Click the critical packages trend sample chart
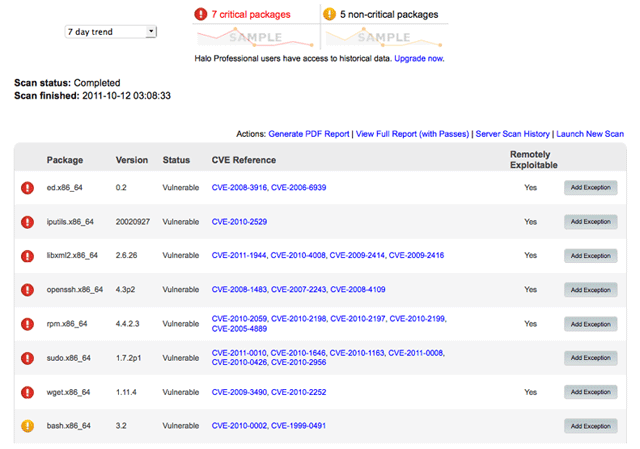This screenshot has width=640, height=449. (x=256, y=38)
